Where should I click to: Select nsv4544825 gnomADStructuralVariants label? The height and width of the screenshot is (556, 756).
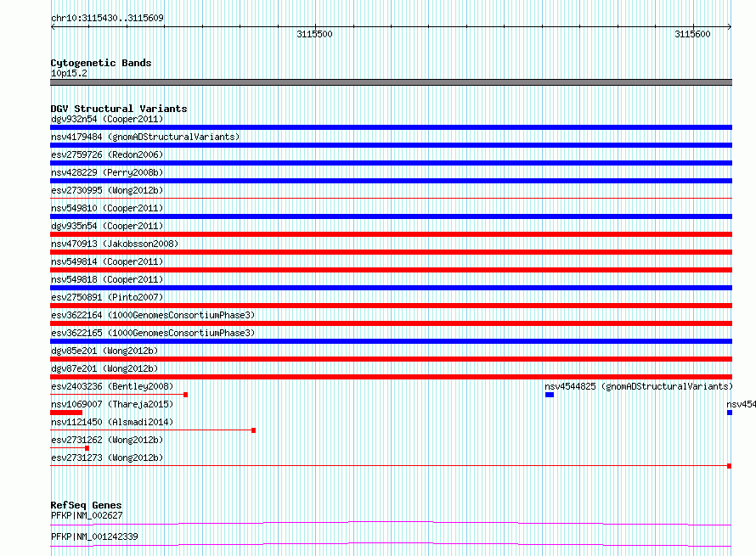pyautogui.click(x=639, y=386)
